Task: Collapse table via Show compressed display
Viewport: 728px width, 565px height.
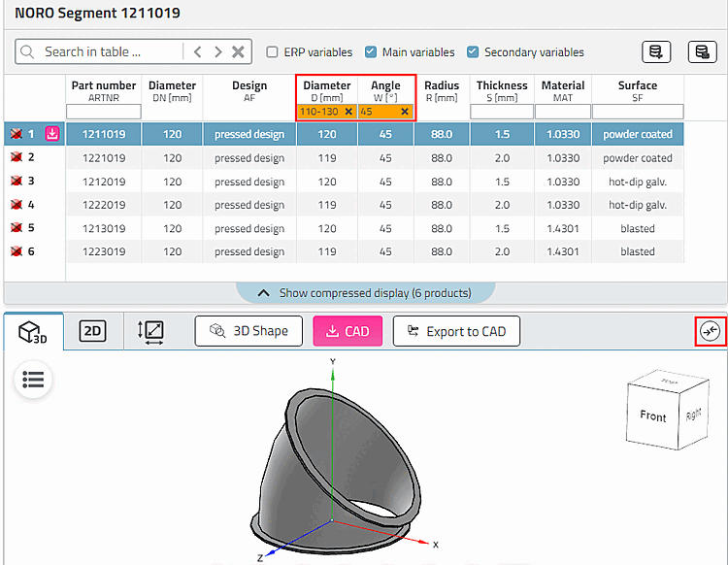Action: pos(365,293)
